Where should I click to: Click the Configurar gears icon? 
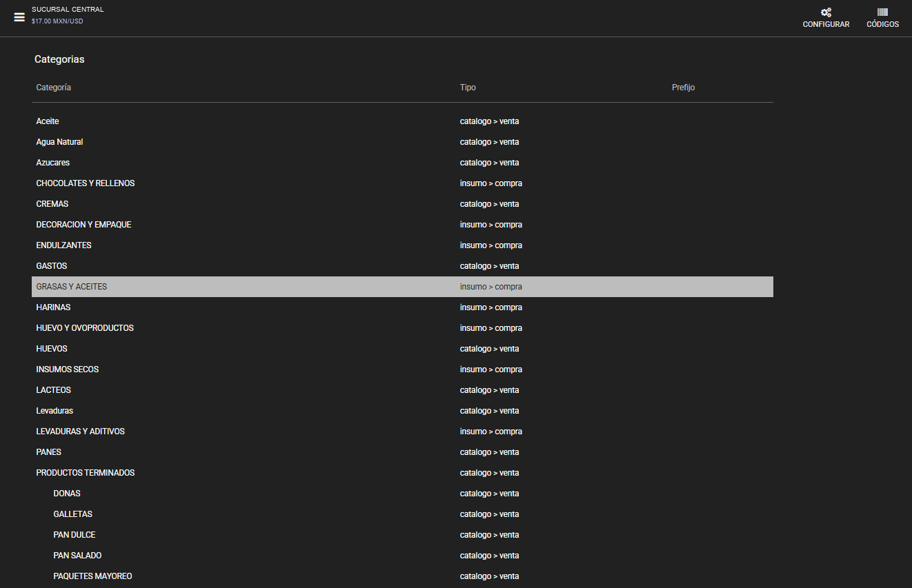[826, 12]
